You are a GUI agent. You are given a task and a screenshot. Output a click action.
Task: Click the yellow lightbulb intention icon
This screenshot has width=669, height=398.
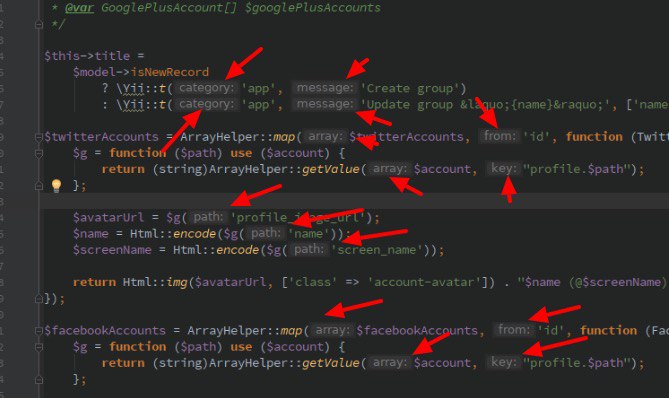[56, 186]
